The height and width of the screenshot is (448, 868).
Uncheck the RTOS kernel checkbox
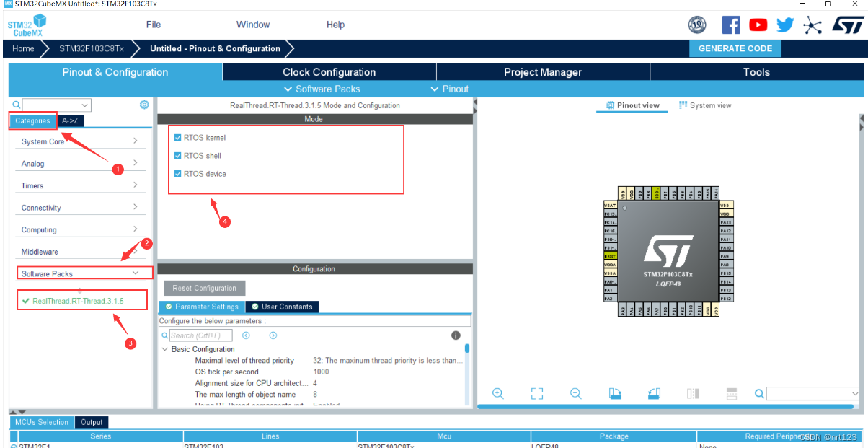point(177,137)
